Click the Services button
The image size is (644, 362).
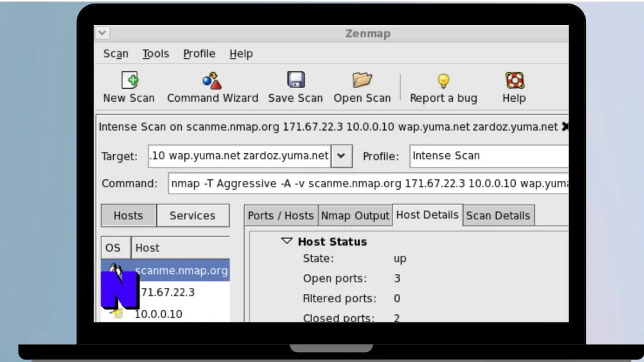click(192, 216)
